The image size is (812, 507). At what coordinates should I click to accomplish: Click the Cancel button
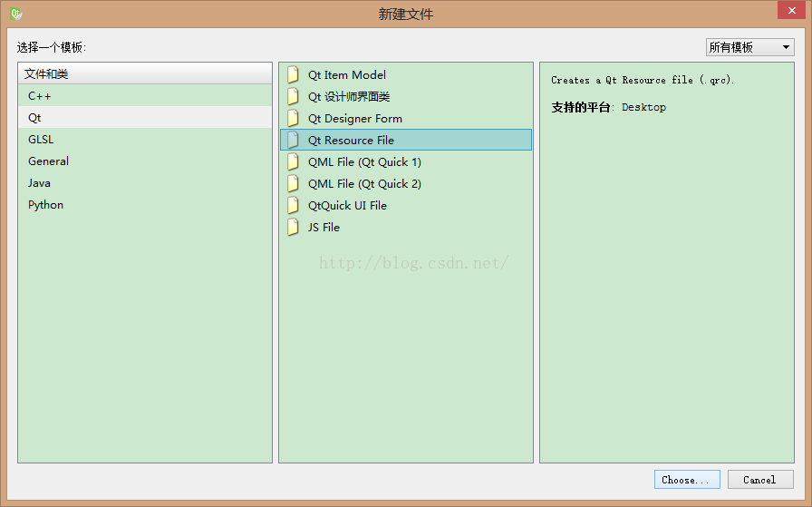(760, 480)
